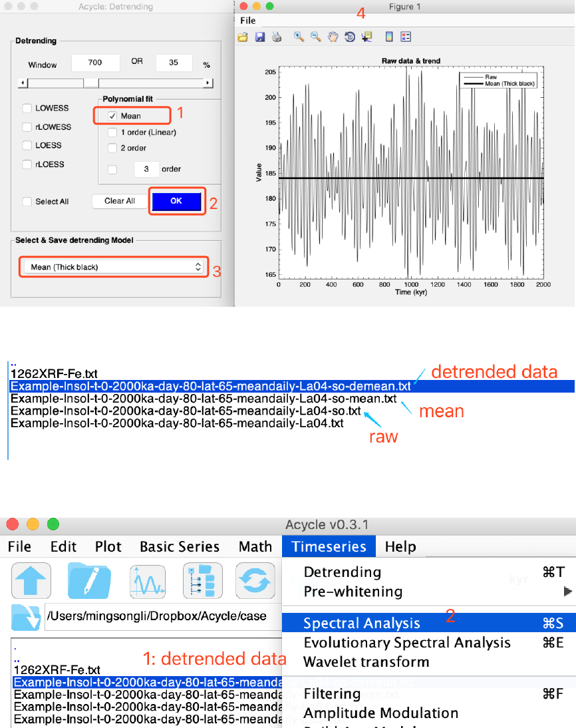
Task: Click the working directory path field
Action: (163, 617)
